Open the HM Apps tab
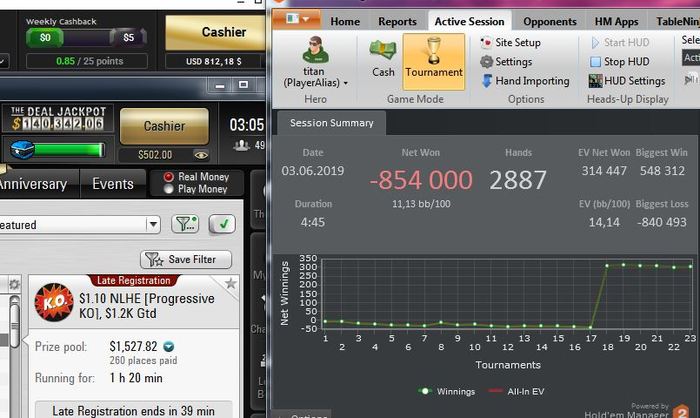 point(616,21)
